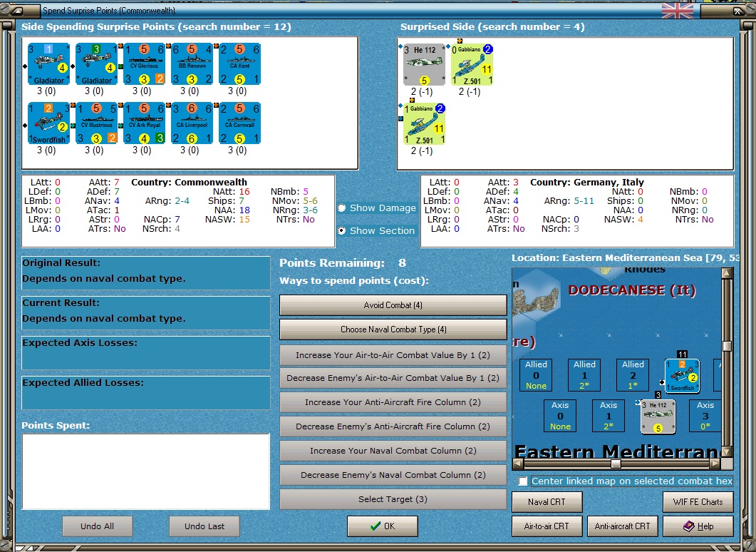This screenshot has height=552, width=756.
Task: Pick the CA Liverpool cruiser counter
Action: [x=192, y=123]
